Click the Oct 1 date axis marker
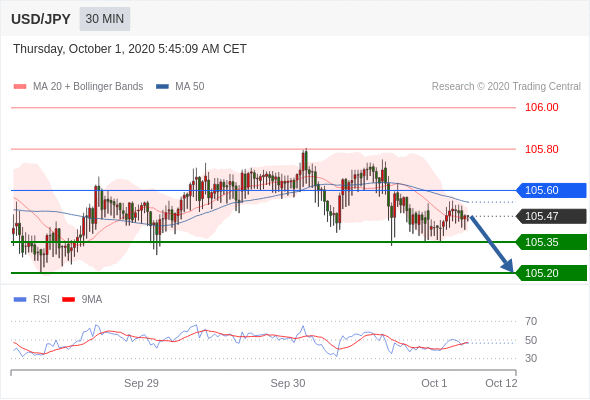 pos(434,383)
